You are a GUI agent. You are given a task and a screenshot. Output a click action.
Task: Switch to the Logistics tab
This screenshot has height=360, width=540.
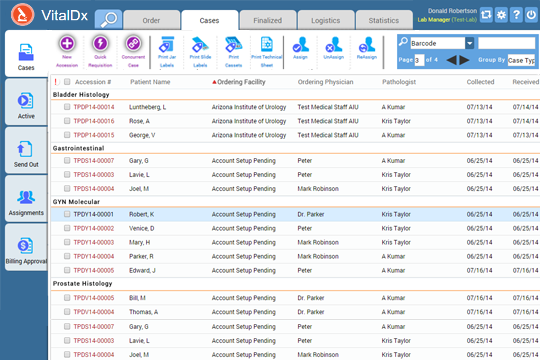[x=326, y=20]
